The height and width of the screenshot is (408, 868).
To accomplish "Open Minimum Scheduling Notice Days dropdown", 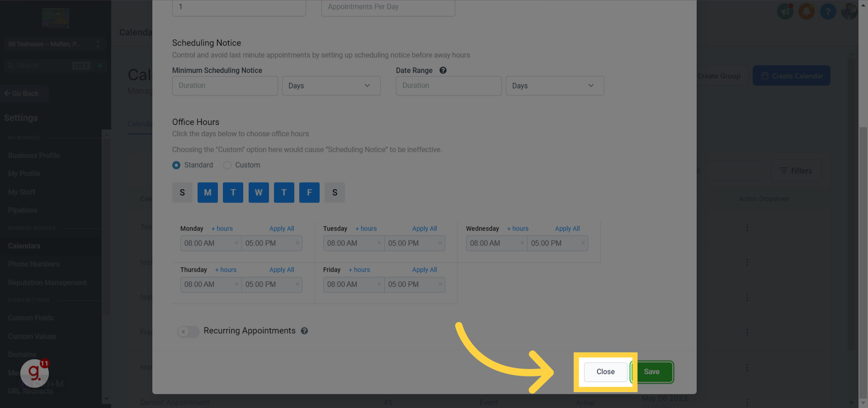I will (331, 85).
